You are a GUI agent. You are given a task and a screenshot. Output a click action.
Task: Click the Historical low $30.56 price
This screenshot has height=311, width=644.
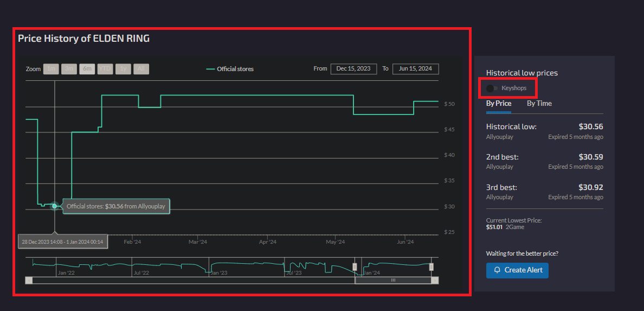(x=591, y=126)
